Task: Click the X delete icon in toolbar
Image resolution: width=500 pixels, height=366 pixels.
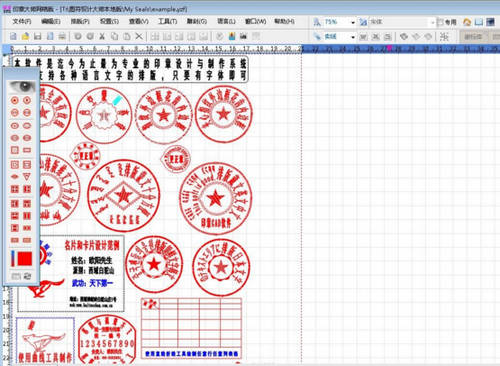Action: [x=139, y=36]
